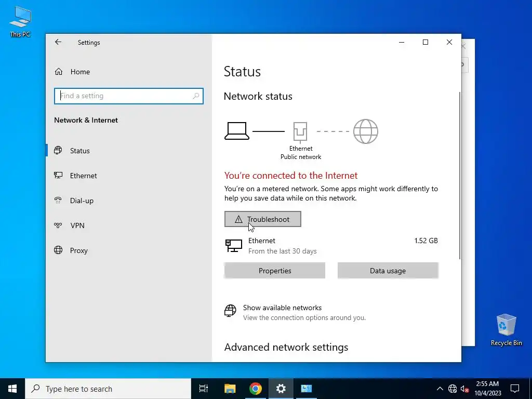Click the VPN icon in sidebar

(58, 225)
